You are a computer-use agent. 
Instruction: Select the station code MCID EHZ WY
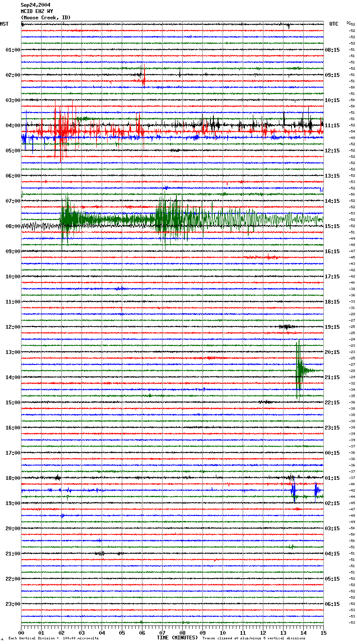(37, 11)
